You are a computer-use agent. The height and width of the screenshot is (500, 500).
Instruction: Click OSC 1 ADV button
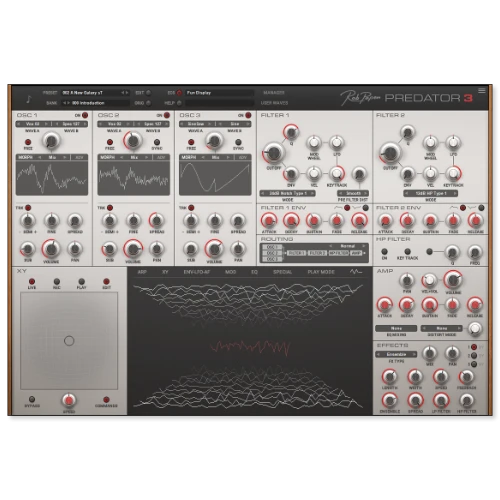(x=79, y=157)
